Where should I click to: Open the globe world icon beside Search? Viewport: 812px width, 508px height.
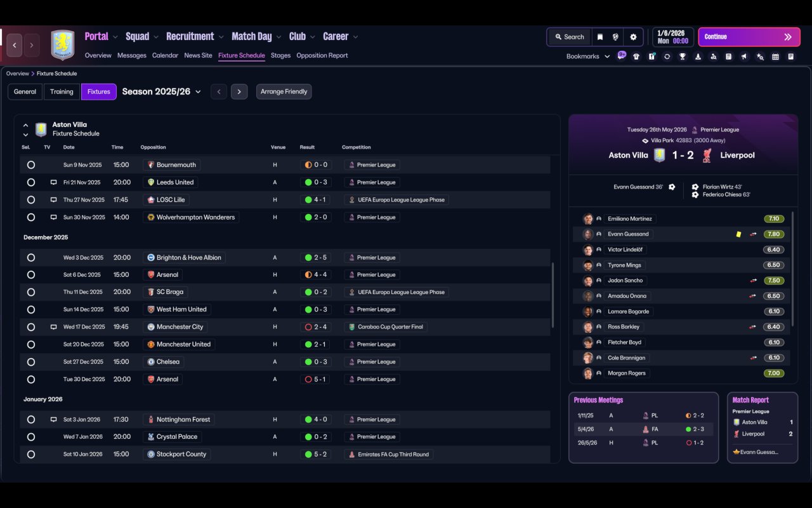click(x=615, y=37)
